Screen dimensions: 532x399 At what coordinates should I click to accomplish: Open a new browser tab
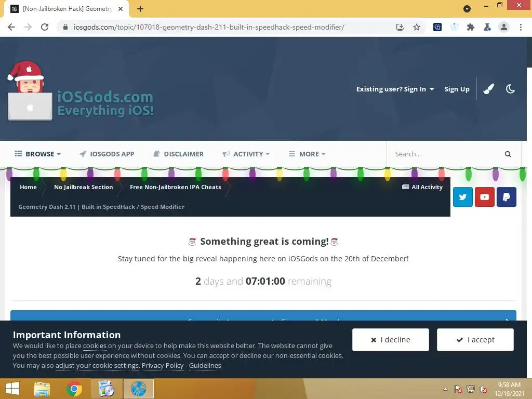click(x=140, y=9)
